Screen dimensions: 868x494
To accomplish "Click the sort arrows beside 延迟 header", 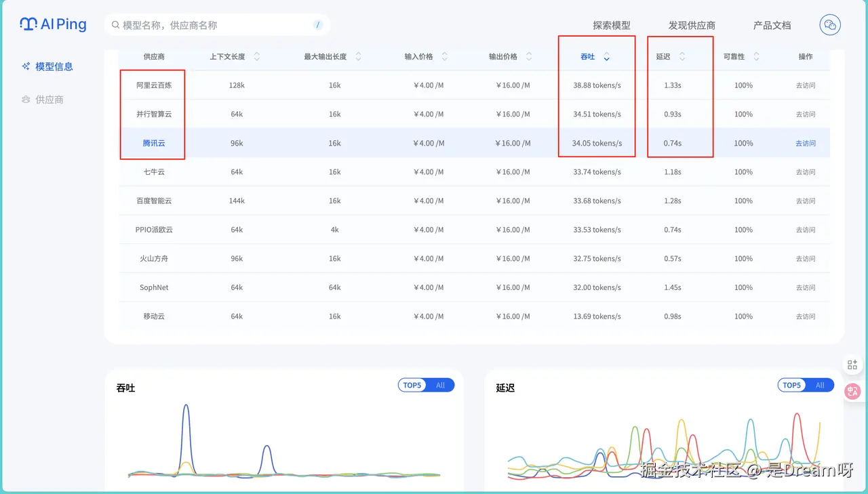I will [x=682, y=57].
